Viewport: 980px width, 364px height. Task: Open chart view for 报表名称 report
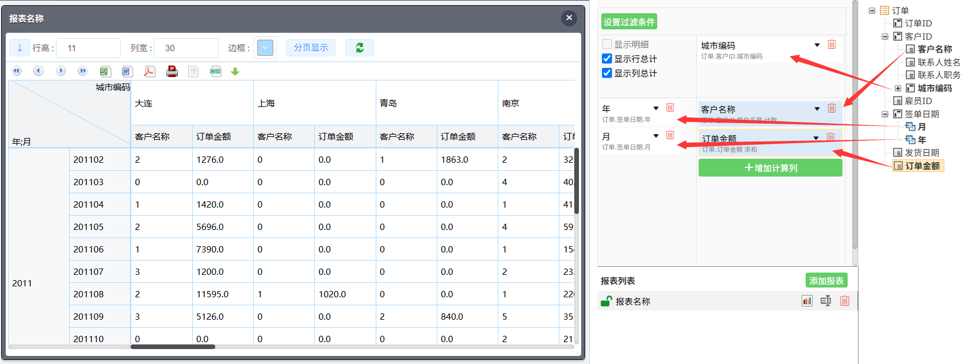(x=807, y=301)
